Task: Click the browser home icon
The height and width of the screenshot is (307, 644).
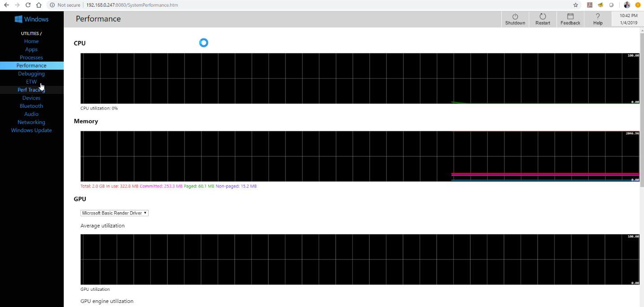Action: coord(39,5)
